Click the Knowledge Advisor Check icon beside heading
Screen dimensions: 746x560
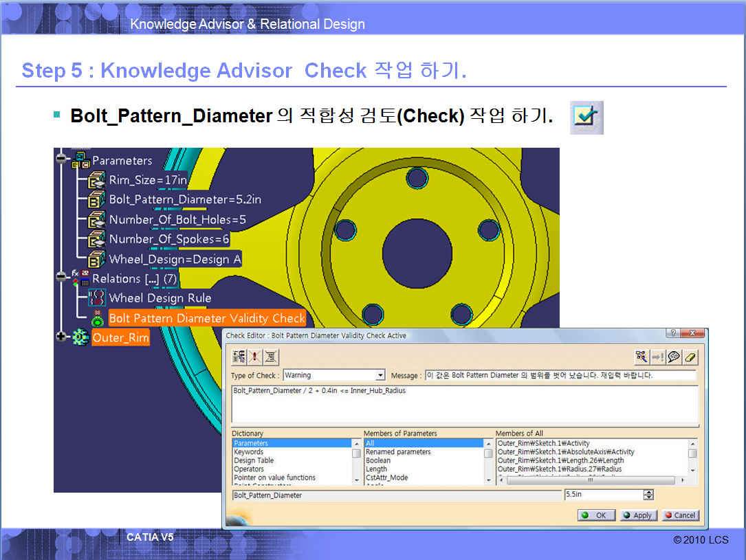click(x=586, y=117)
